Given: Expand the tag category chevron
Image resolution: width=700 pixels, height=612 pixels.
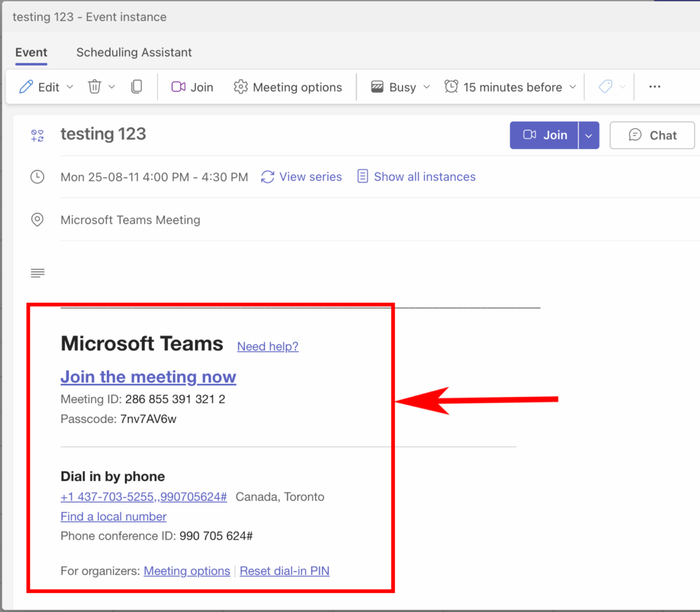Looking at the screenshot, I should click(x=622, y=87).
